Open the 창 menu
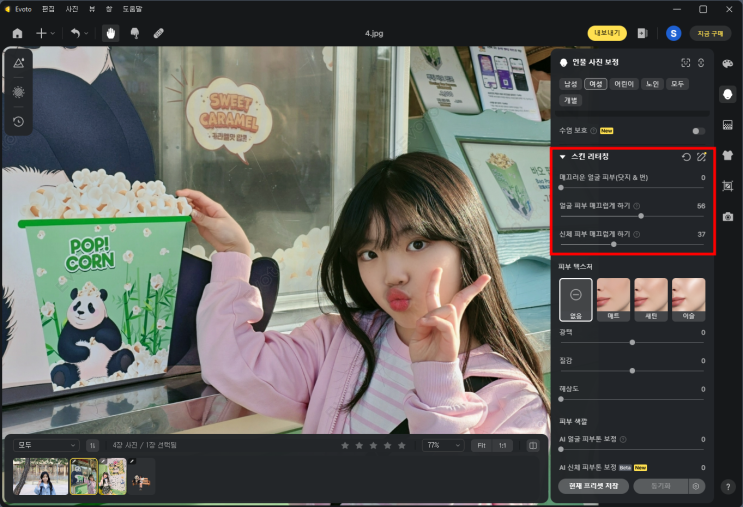This screenshot has height=507, width=743. coord(109,9)
